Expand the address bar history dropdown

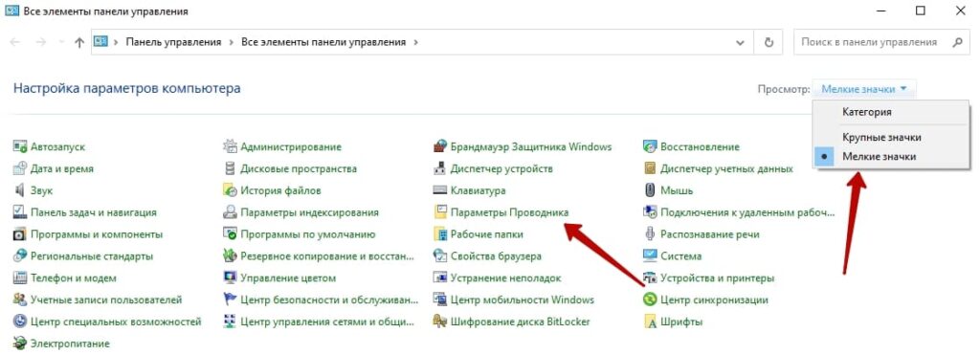tap(740, 42)
